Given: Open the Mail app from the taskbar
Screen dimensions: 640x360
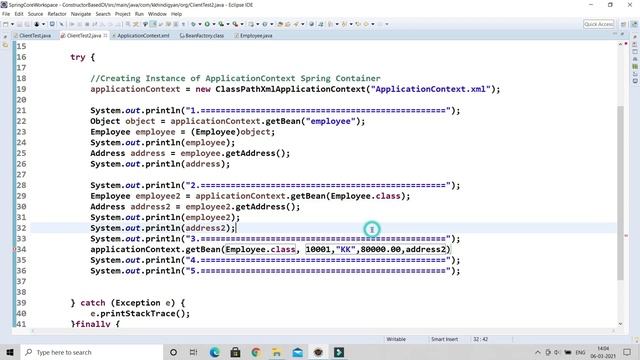Looking at the screenshot, I should [x=298, y=352].
